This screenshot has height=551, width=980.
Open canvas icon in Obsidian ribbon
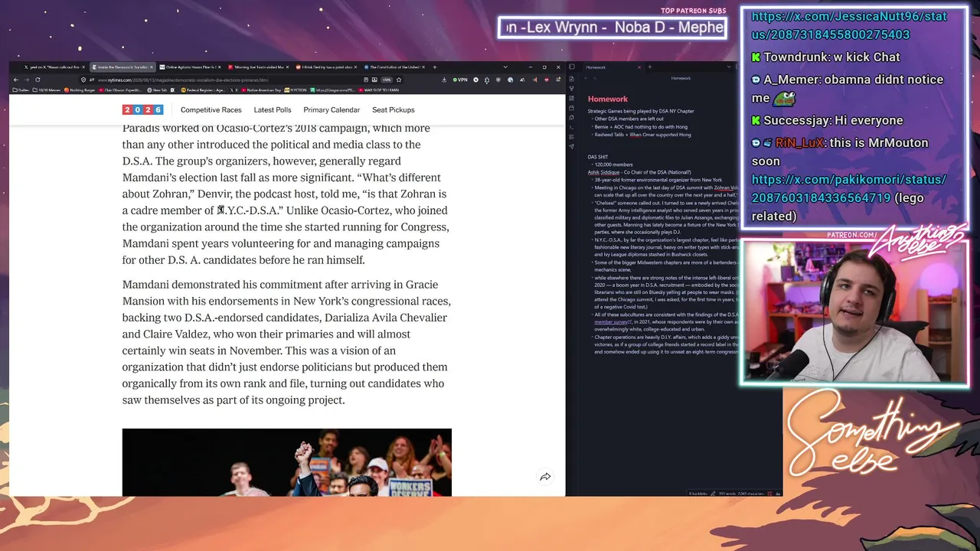[571, 99]
